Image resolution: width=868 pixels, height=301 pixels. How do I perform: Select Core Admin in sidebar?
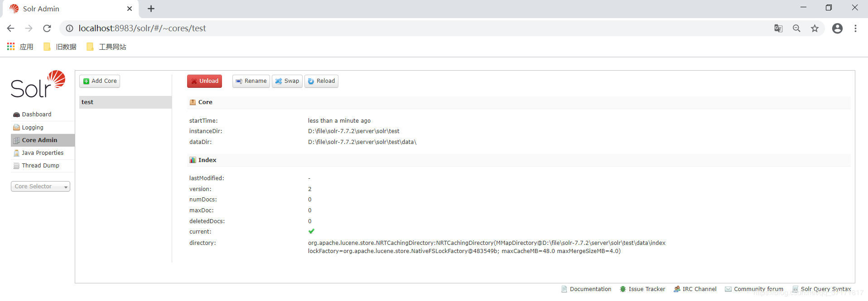click(43, 140)
